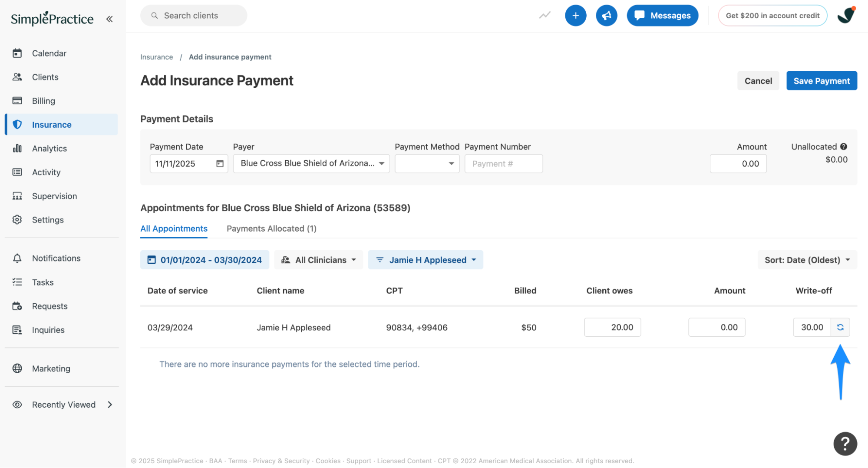Viewport: 868px width, 468px height.
Task: Click the Payment Details Amount field
Action: click(738, 163)
